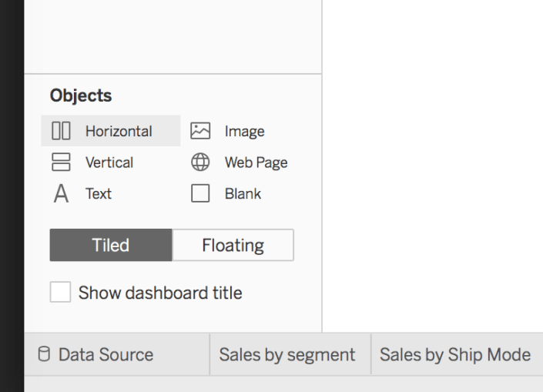The height and width of the screenshot is (392, 543).
Task: Choose the Blank object label
Action: (x=243, y=194)
